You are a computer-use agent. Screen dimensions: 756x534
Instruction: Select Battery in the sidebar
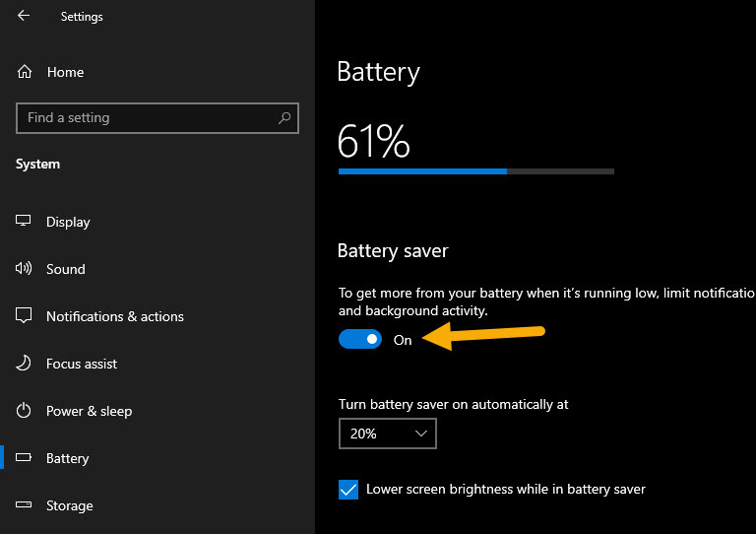(x=68, y=458)
